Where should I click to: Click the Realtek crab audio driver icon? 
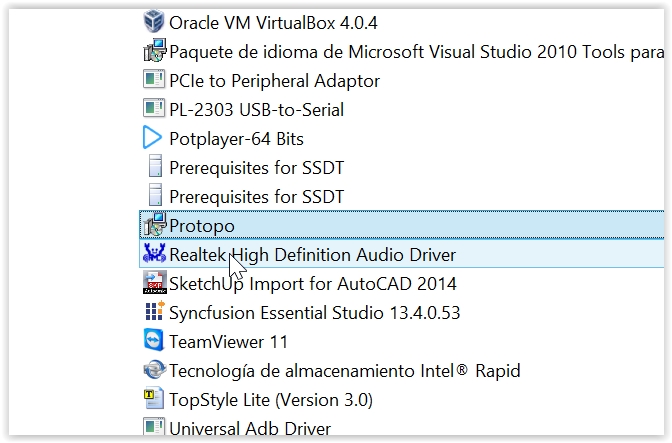154,254
